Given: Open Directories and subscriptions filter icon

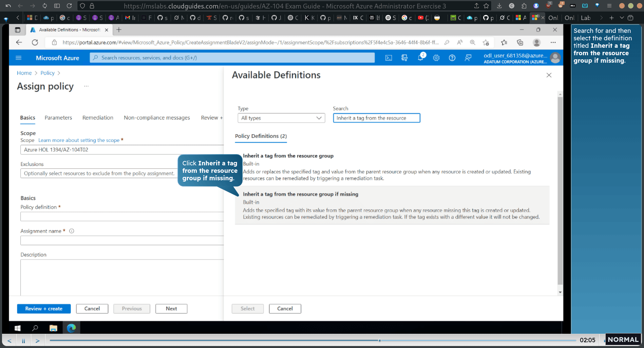Looking at the screenshot, I should (x=404, y=58).
